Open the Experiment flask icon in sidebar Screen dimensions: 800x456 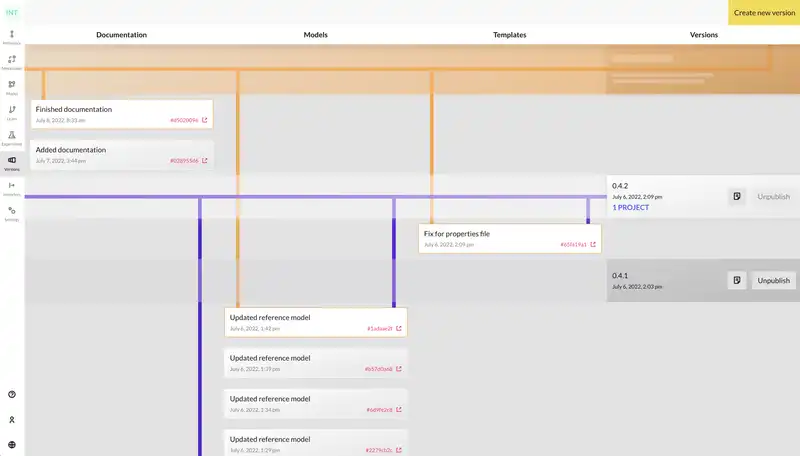12,135
